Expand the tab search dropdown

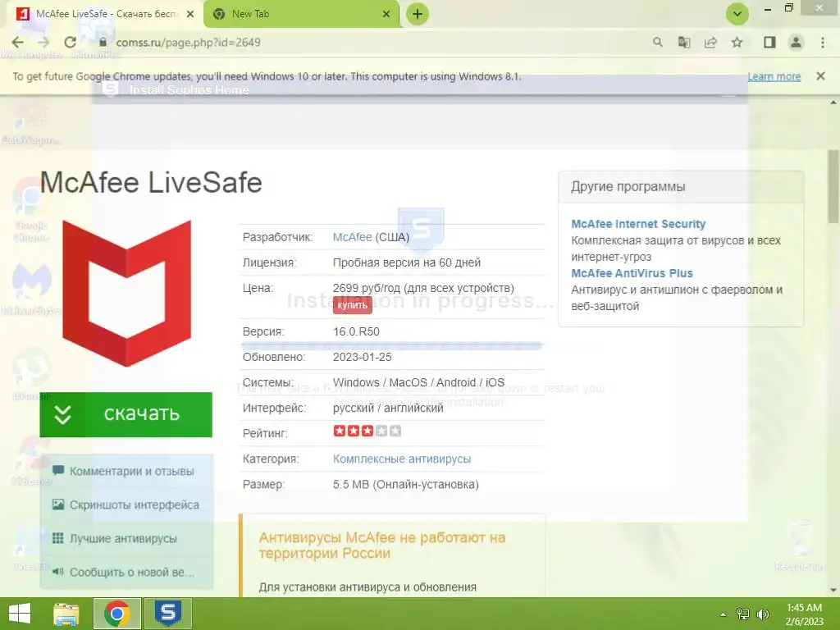click(x=737, y=14)
